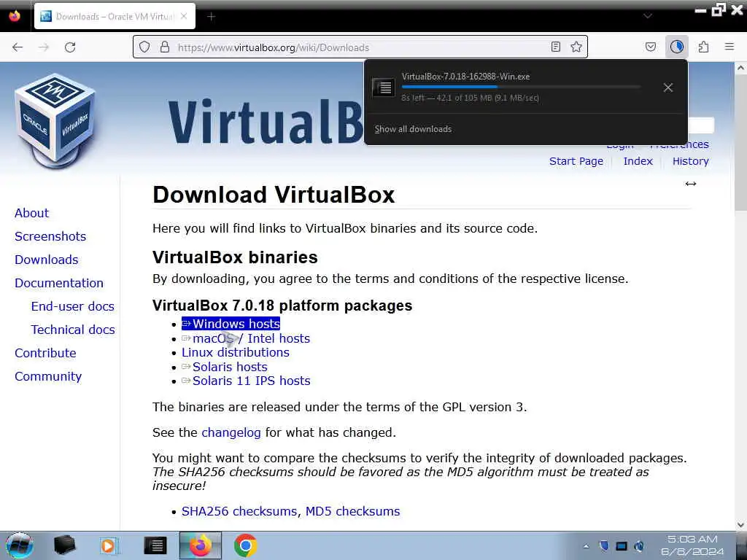Open the SHA256 checksums link
The image size is (747, 560).
click(x=239, y=511)
